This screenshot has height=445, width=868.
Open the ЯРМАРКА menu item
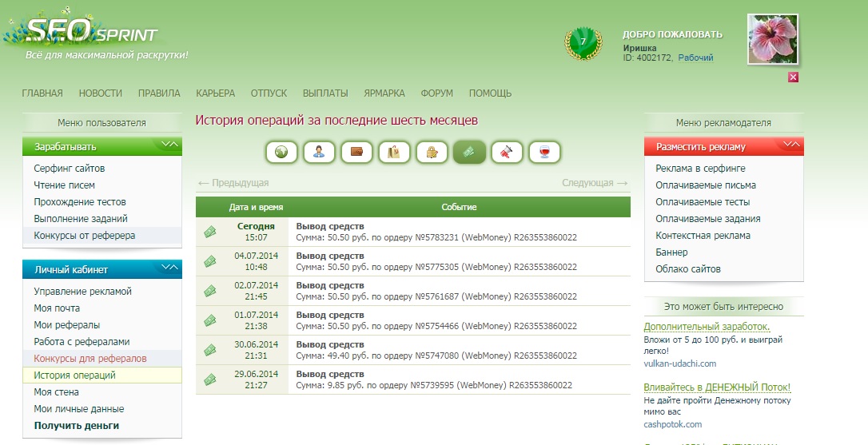[x=384, y=93]
